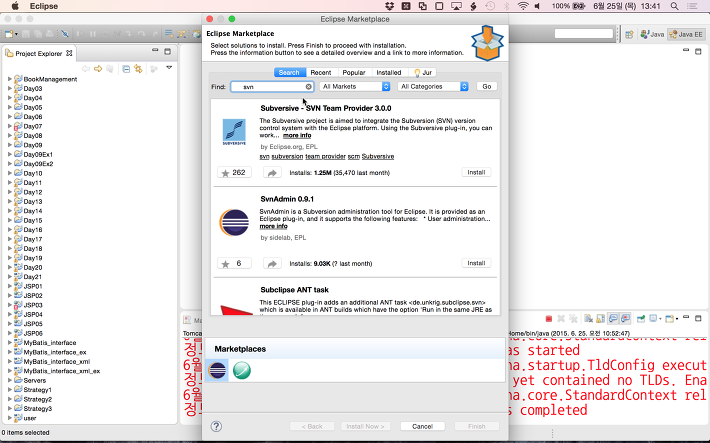
Task: Click the Dropbox icon in the menu bar
Action: tap(389, 6)
